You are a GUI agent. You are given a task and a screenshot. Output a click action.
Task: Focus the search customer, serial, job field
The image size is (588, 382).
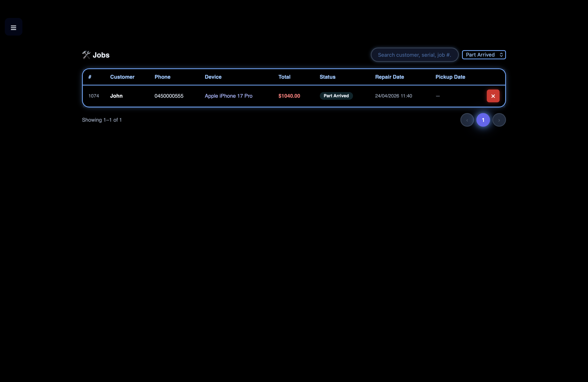coord(415,55)
